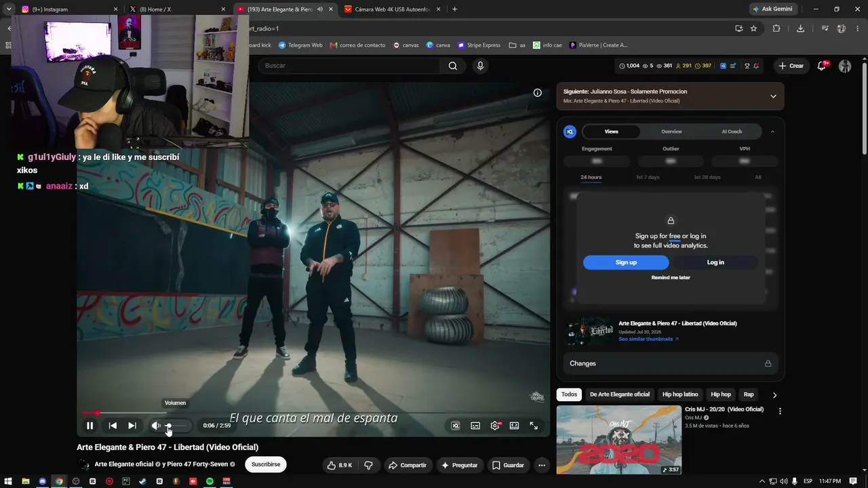This screenshot has width=868, height=488.
Task: Switch to the Home / X browser tab
Action: tap(177, 9)
